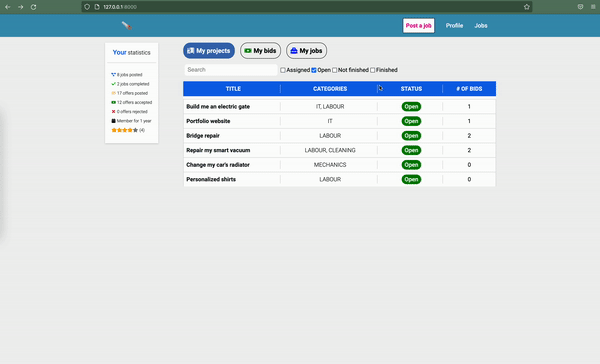Switch to the My bids tab
This screenshot has width=600, height=364.
(x=261, y=51)
